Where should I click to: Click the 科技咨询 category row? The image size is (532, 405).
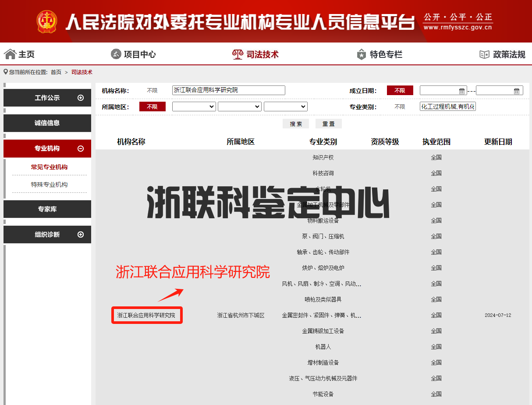click(x=323, y=173)
